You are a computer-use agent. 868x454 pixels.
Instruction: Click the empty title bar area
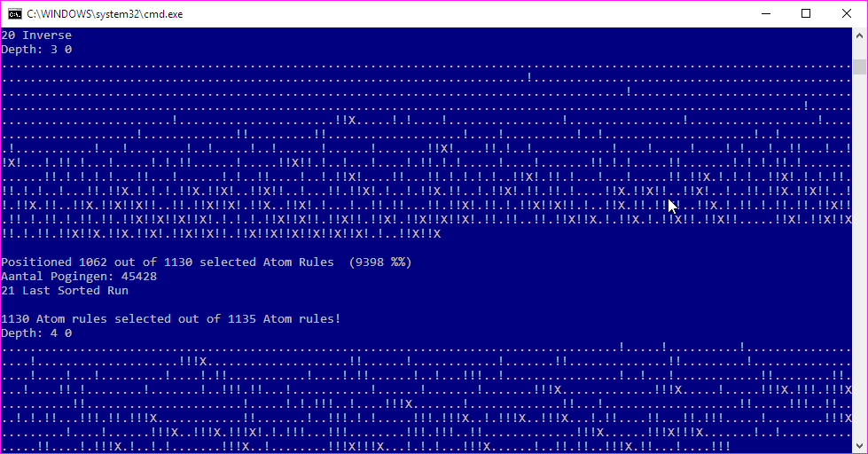[465, 14]
